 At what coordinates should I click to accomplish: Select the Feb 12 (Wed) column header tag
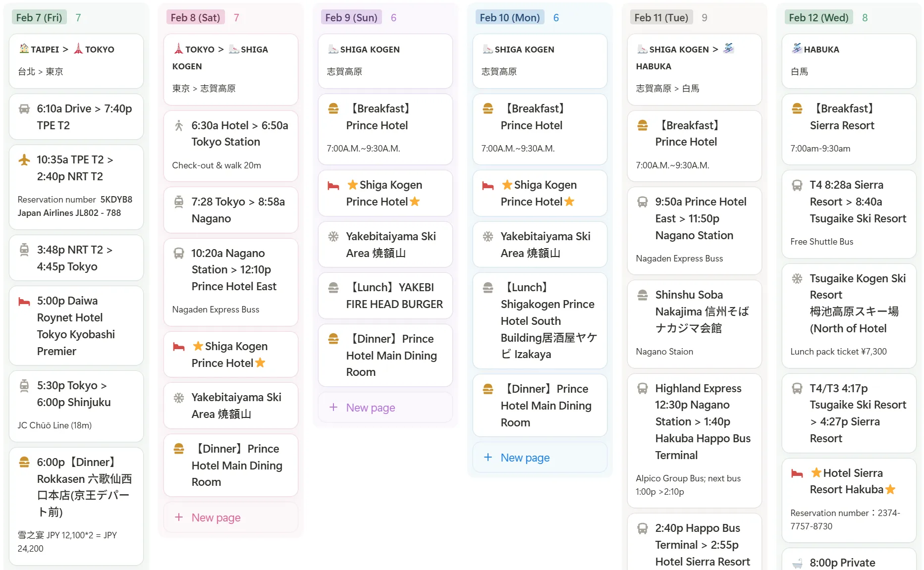coord(818,18)
